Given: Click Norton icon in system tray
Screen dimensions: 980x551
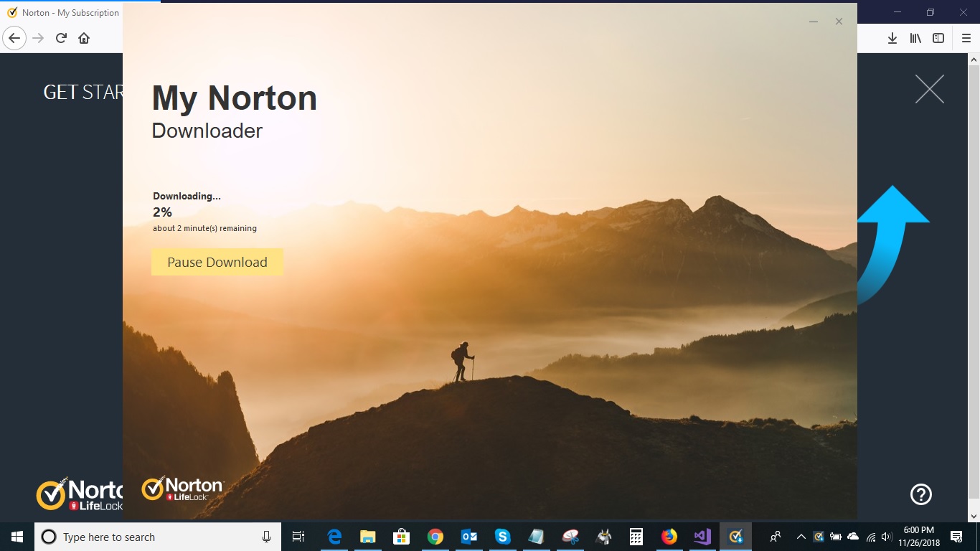Looking at the screenshot, I should [x=819, y=537].
